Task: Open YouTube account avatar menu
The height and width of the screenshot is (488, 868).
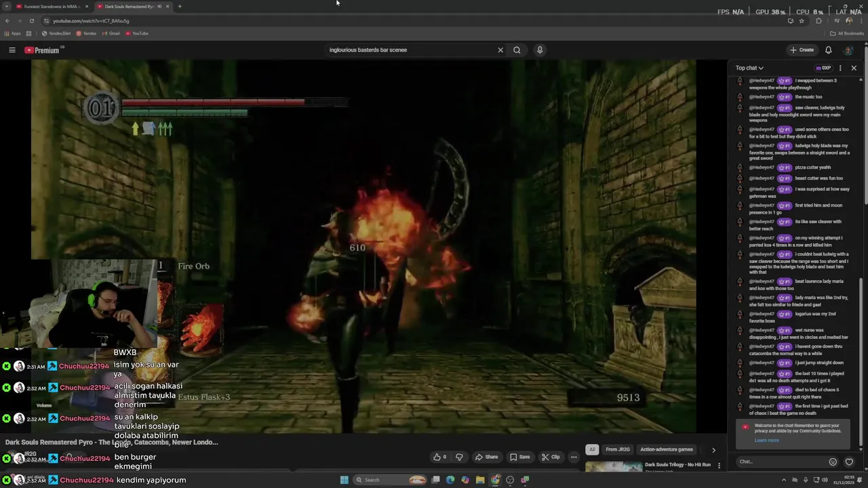Action: click(x=848, y=50)
